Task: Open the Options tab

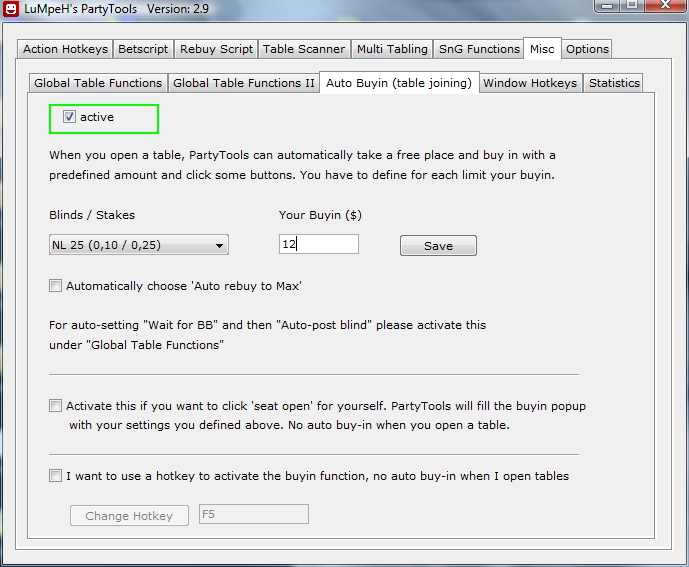Action: [587, 49]
